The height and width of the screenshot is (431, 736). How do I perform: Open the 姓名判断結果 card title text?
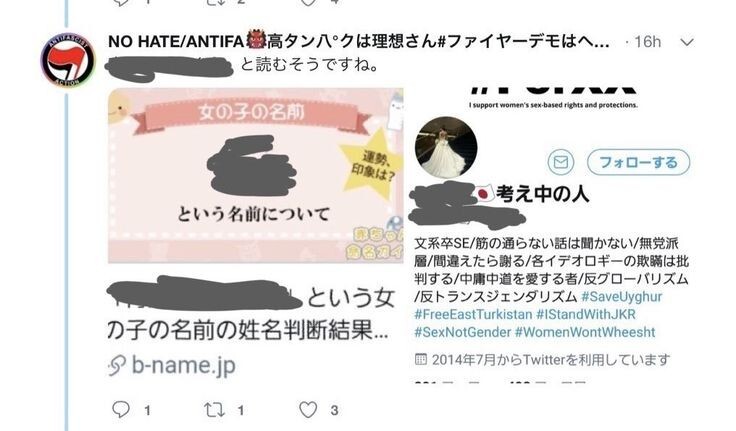(249, 315)
